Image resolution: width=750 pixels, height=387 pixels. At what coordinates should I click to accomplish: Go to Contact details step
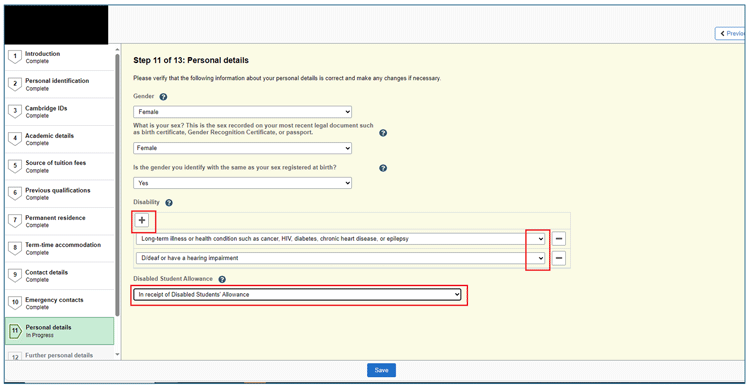[60, 276]
